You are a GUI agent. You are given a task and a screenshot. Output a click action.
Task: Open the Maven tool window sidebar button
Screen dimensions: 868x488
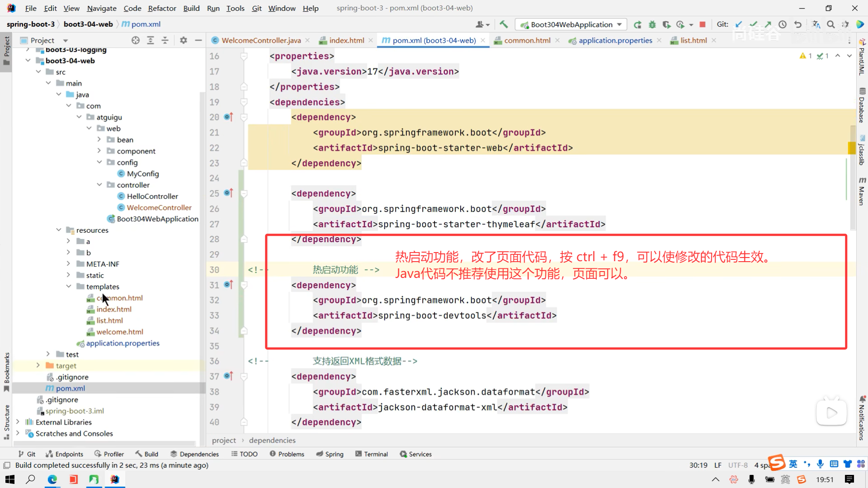[x=862, y=191]
